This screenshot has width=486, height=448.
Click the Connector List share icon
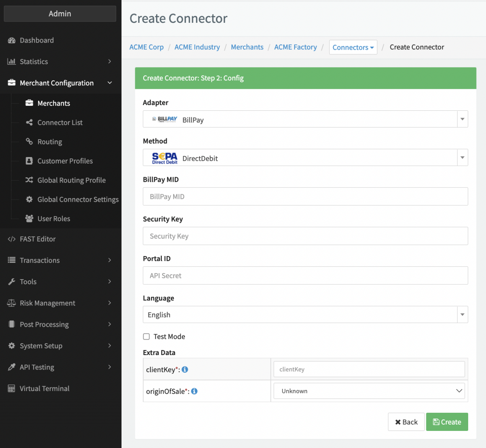pos(29,123)
